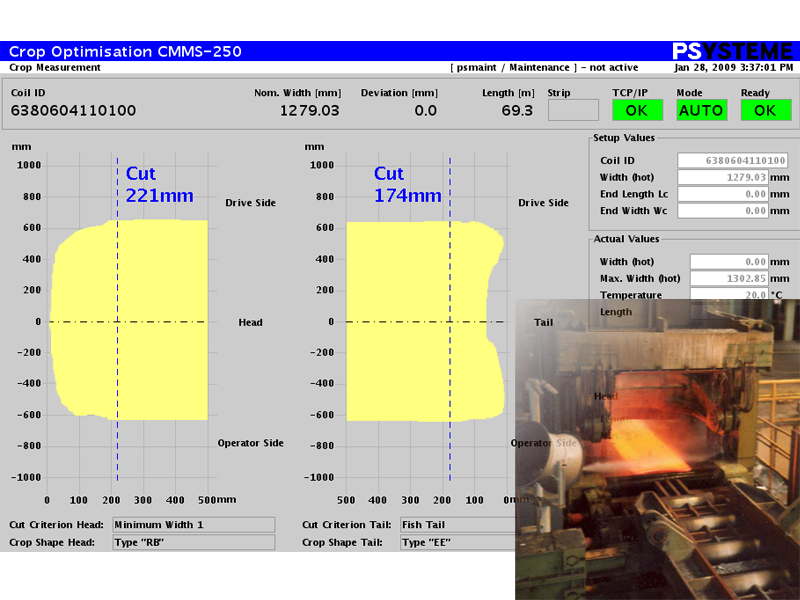Click the Setup Width (hot) field 1279.03
Viewport: 800px width, 600px height.
(x=722, y=178)
